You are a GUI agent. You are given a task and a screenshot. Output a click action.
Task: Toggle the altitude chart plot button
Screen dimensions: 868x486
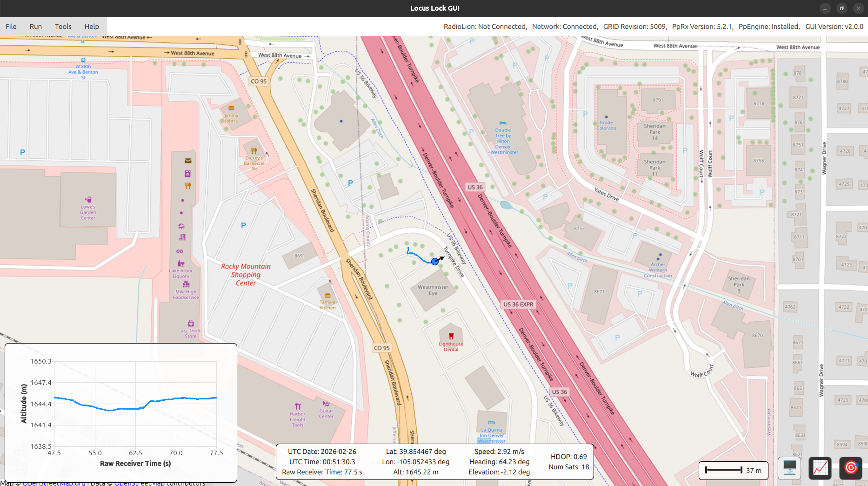pyautogui.click(x=820, y=467)
